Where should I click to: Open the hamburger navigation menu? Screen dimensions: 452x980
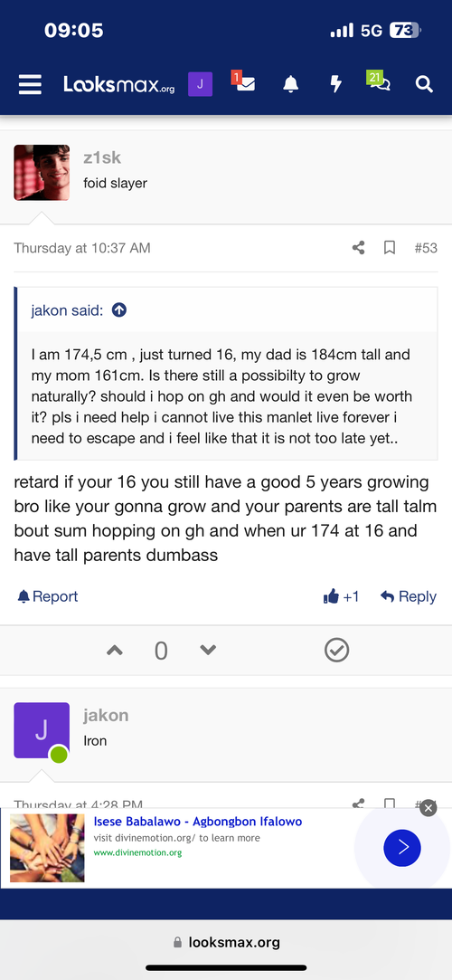pos(30,84)
